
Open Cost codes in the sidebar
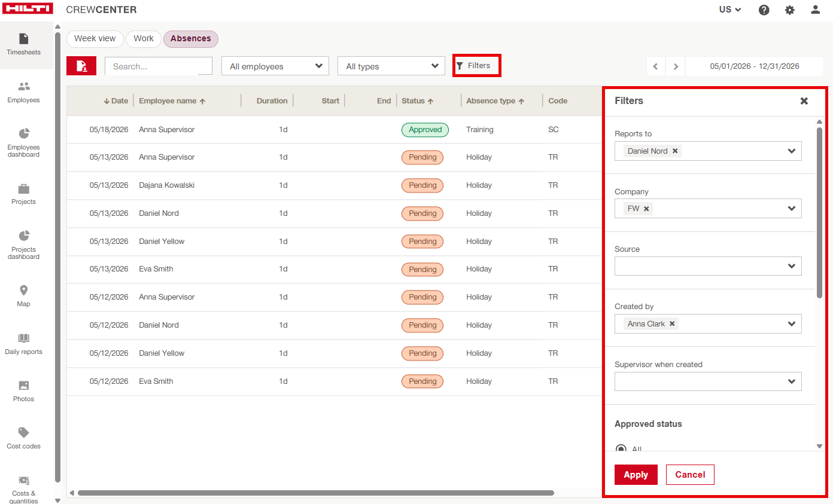[24, 439]
